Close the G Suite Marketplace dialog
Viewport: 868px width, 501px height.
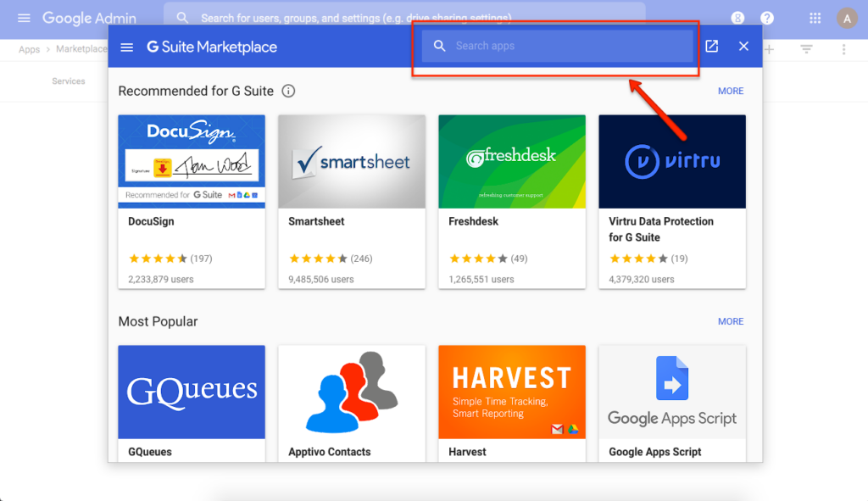pyautogui.click(x=743, y=46)
